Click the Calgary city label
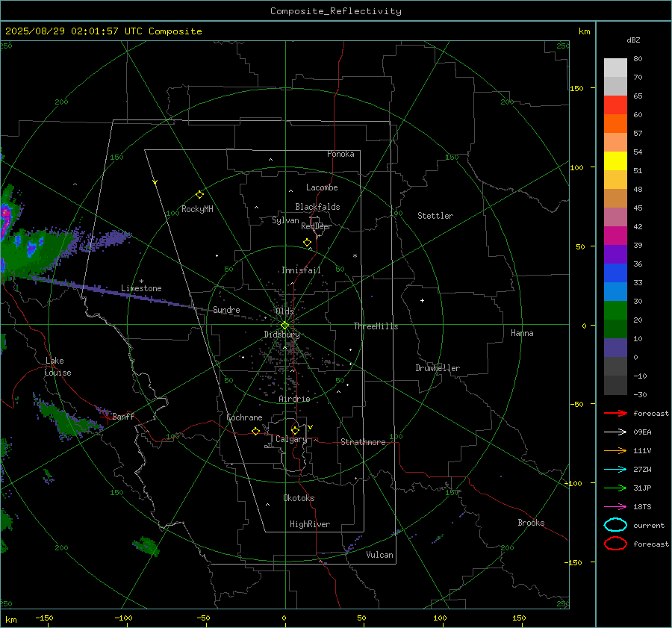This screenshot has width=672, height=628. [x=291, y=439]
